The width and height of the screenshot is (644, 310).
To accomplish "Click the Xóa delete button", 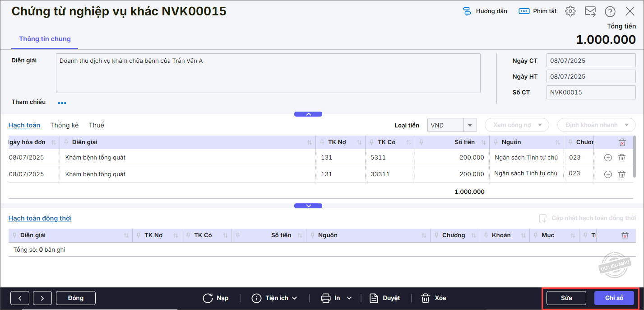I will (x=433, y=298).
